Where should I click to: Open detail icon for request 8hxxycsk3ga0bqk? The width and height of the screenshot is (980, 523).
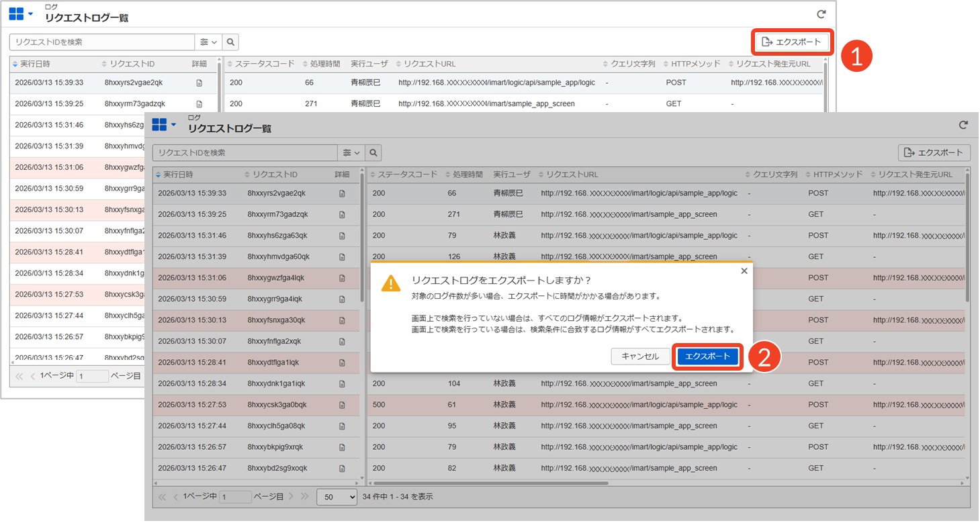(x=342, y=405)
